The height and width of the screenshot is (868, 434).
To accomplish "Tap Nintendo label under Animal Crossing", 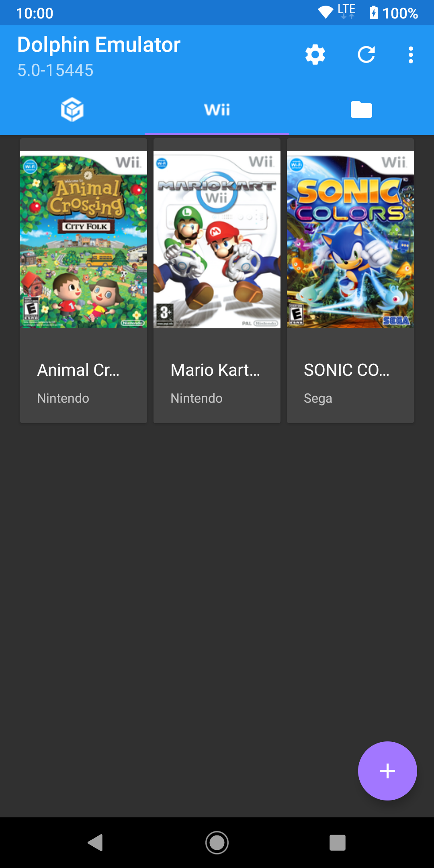I will (x=63, y=398).
